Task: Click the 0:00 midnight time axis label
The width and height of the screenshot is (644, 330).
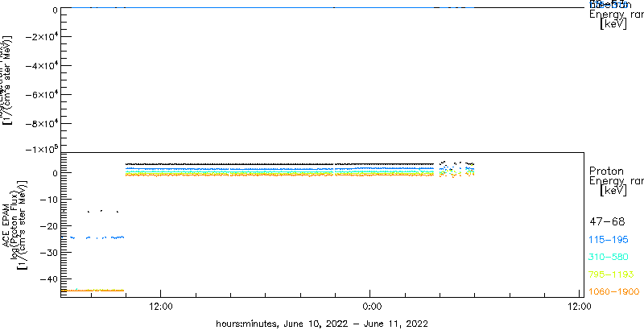Action: pos(370,306)
